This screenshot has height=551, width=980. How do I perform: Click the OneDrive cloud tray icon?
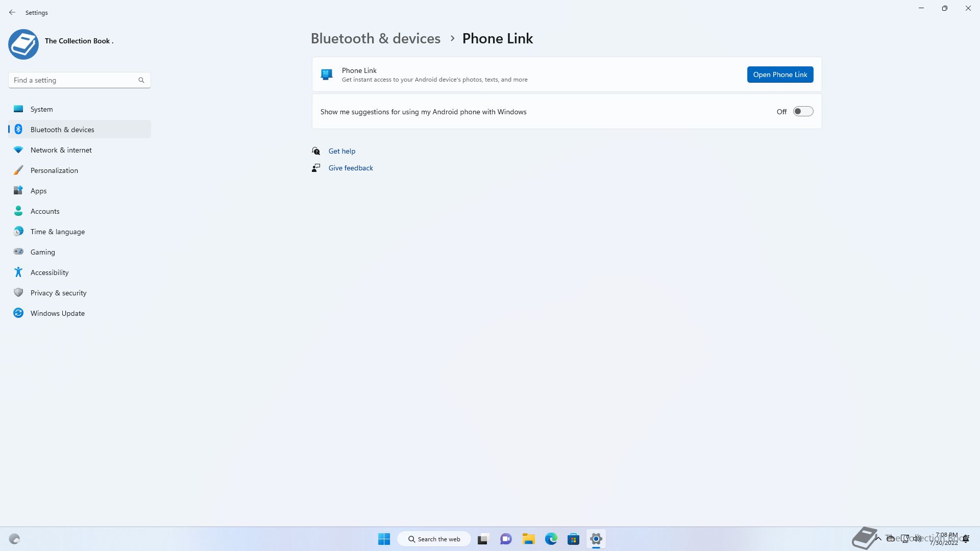pos(891,539)
